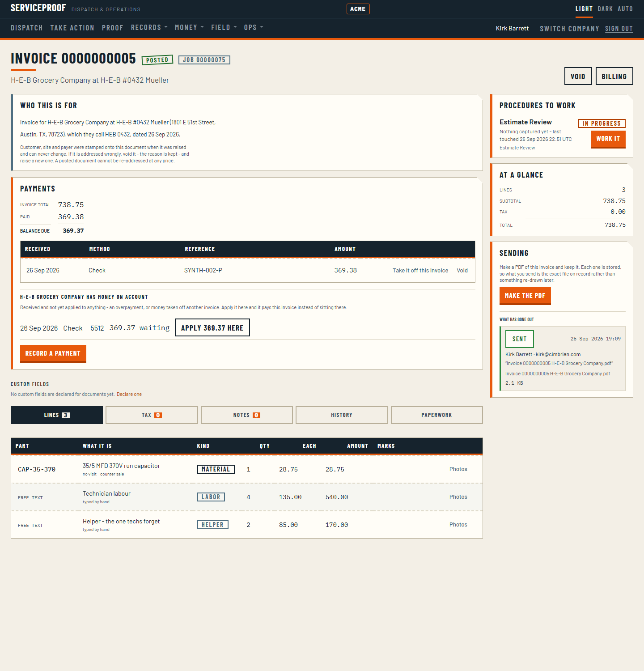644x671 pixels.
Task: Click the ServiceProof logo
Action: coord(38,8)
